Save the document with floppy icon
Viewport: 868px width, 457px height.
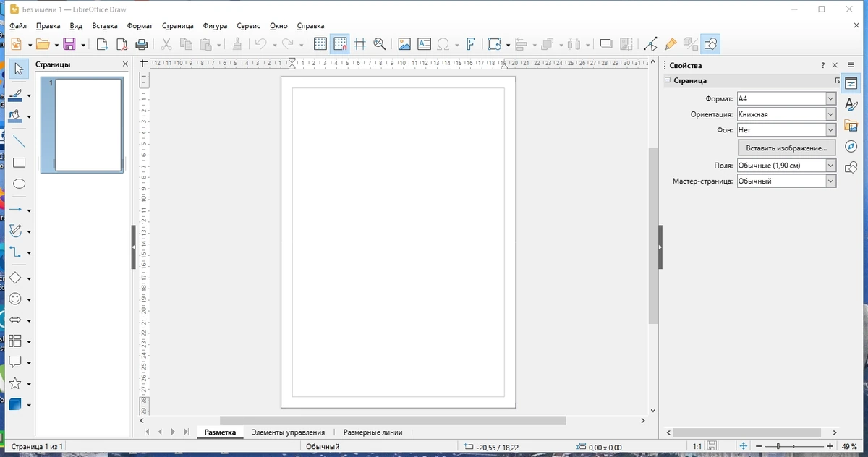tap(70, 44)
